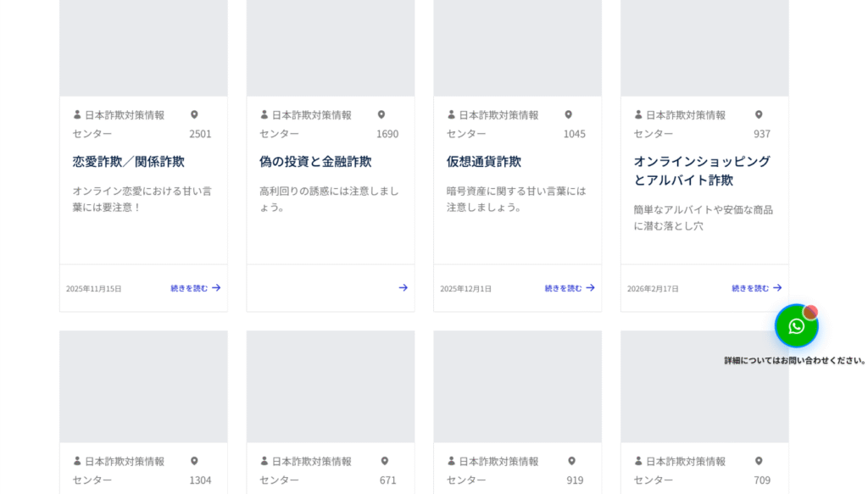Click the pin icon above view count 671
This screenshot has height=494, width=868.
click(x=385, y=461)
